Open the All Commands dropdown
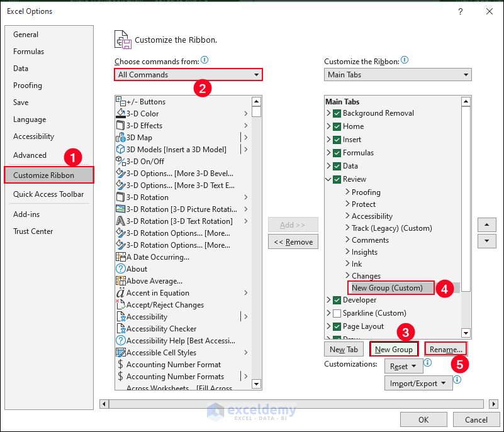The image size is (504, 432). (188, 75)
